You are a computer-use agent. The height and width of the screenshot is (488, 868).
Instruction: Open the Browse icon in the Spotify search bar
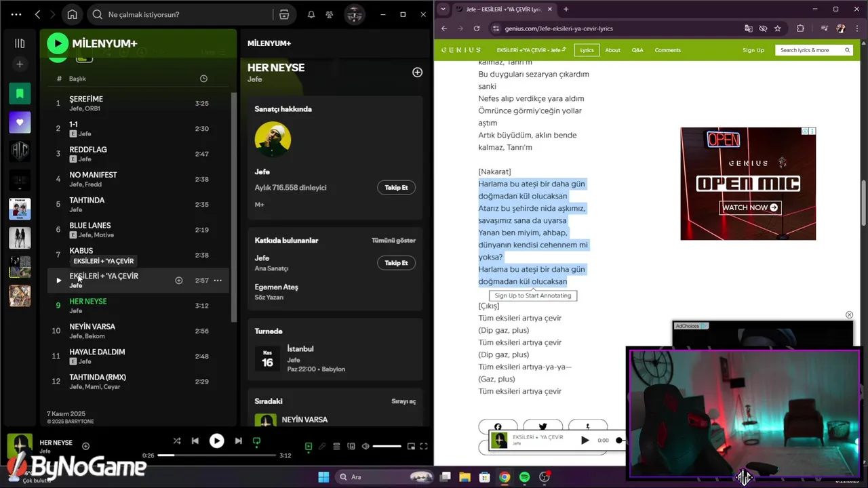click(x=284, y=14)
